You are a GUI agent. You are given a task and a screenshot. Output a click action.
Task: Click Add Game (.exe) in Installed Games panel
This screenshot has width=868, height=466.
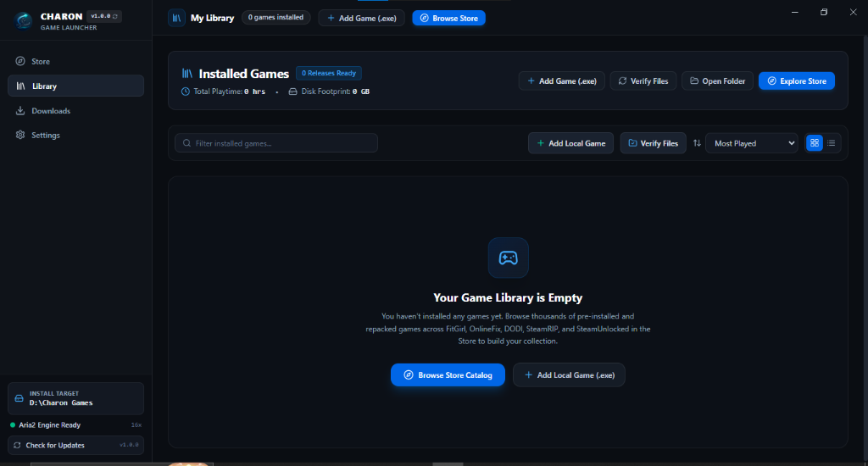tap(562, 80)
